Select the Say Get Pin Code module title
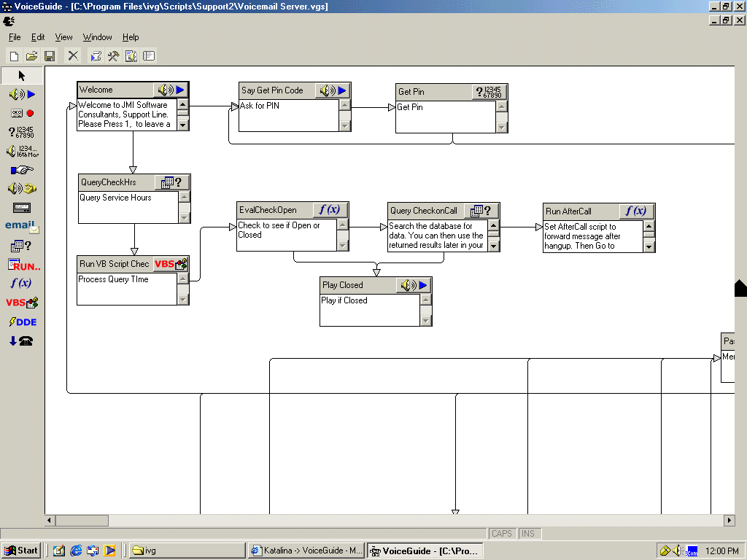Image resolution: width=747 pixels, height=560 pixels. (272, 90)
